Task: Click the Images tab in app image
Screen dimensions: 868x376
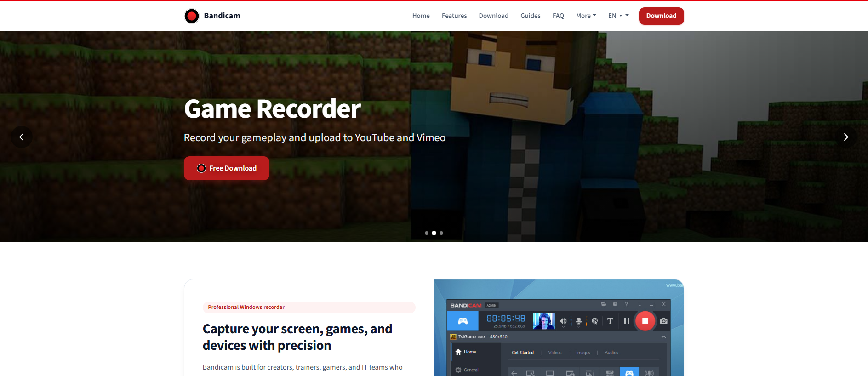Action: click(583, 353)
